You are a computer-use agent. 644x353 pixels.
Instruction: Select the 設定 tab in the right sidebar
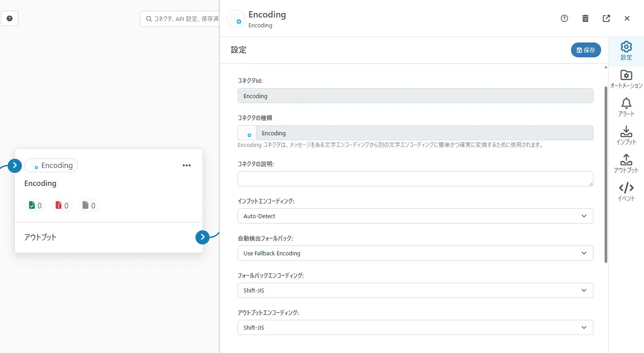pos(626,50)
